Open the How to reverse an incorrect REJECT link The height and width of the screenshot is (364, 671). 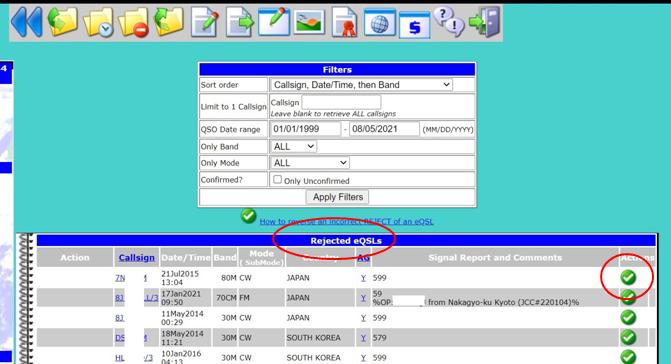pos(346,222)
